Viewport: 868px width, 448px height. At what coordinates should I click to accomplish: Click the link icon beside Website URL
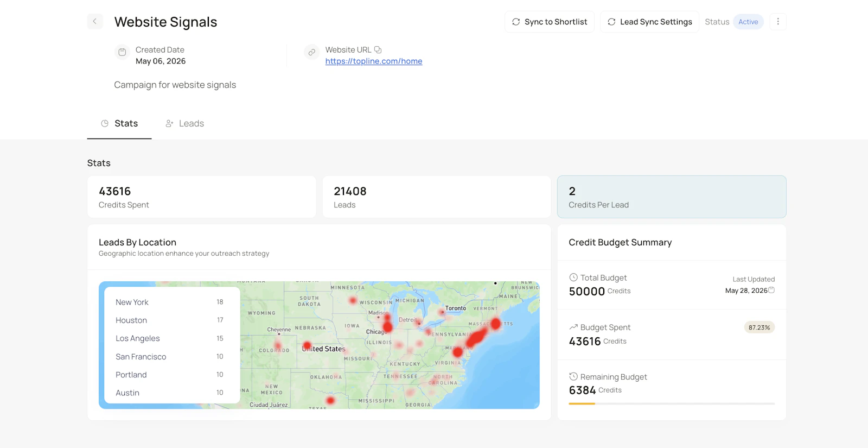pyautogui.click(x=311, y=52)
